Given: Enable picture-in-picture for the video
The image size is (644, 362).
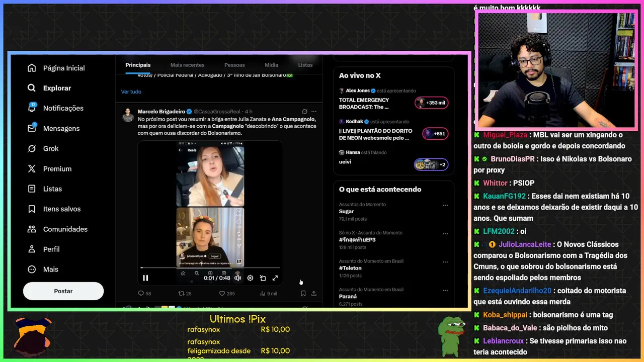Looking at the screenshot, I should coord(263,278).
